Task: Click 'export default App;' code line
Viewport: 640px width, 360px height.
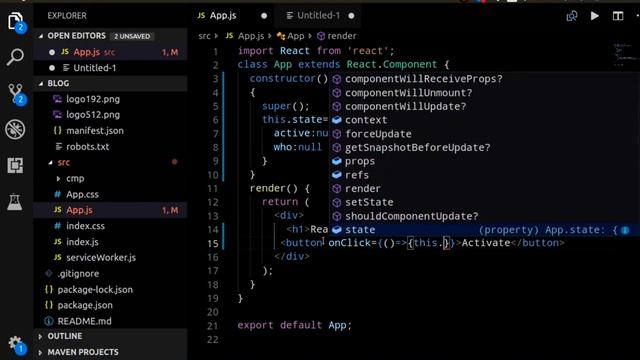Action: coord(294,325)
